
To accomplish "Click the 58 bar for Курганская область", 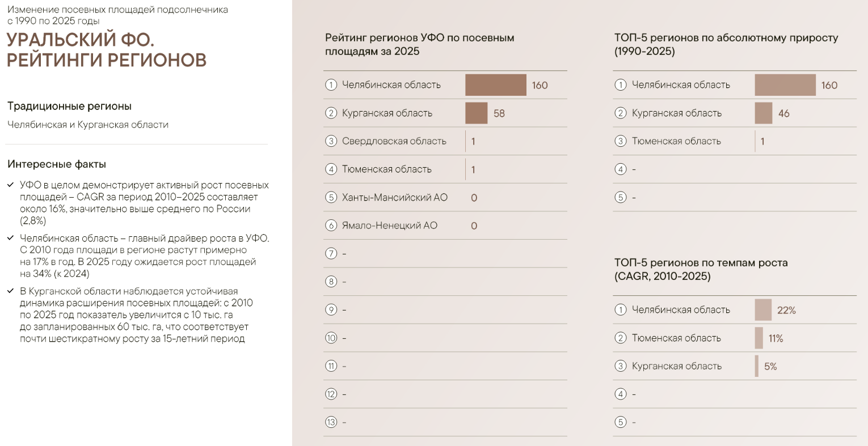I will [x=477, y=113].
